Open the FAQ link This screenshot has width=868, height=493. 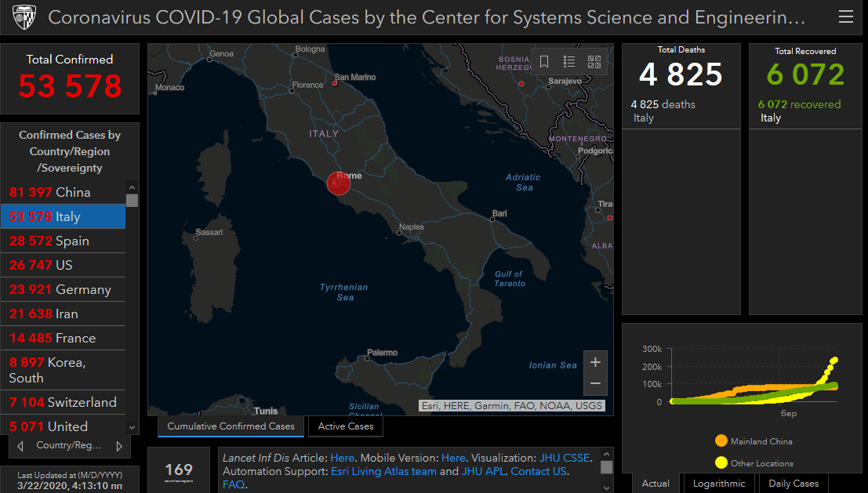click(x=234, y=484)
